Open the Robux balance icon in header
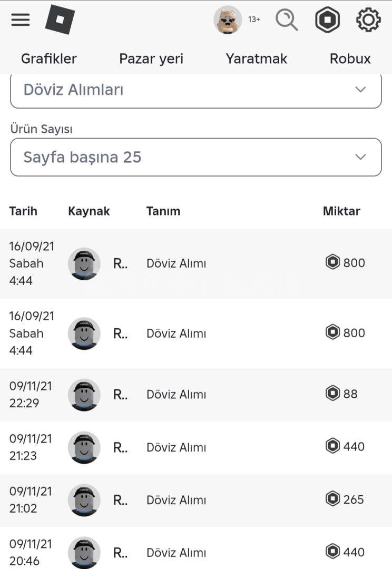The image size is (392, 569). pos(327,20)
